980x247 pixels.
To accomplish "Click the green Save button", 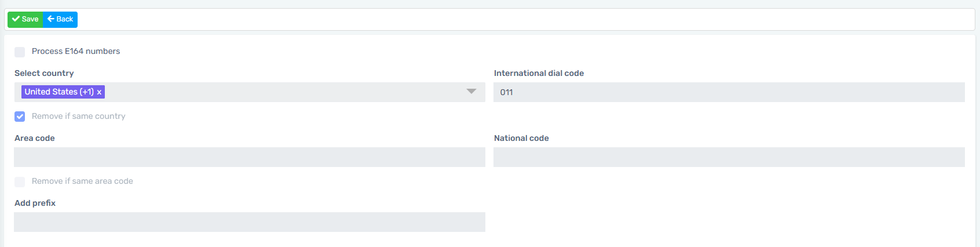I will (x=25, y=19).
